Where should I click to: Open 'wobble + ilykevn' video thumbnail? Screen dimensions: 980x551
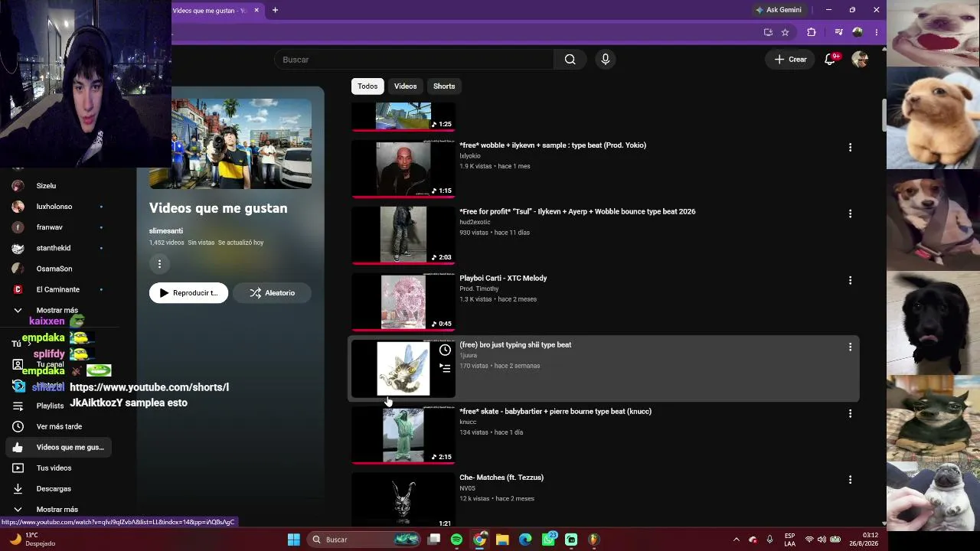tap(403, 169)
